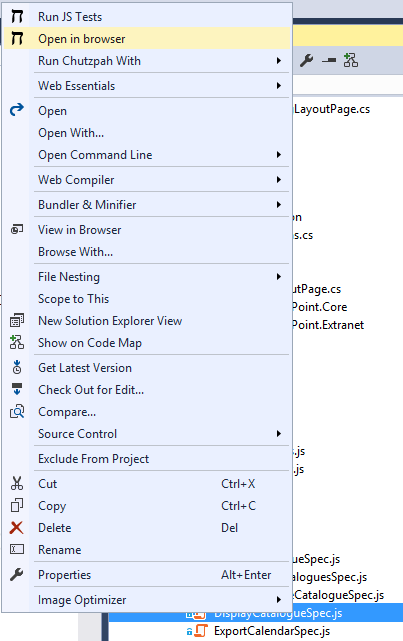Screen dimensions: 403x641
Task: Click the Check Out for Edit icon
Action: point(17,389)
